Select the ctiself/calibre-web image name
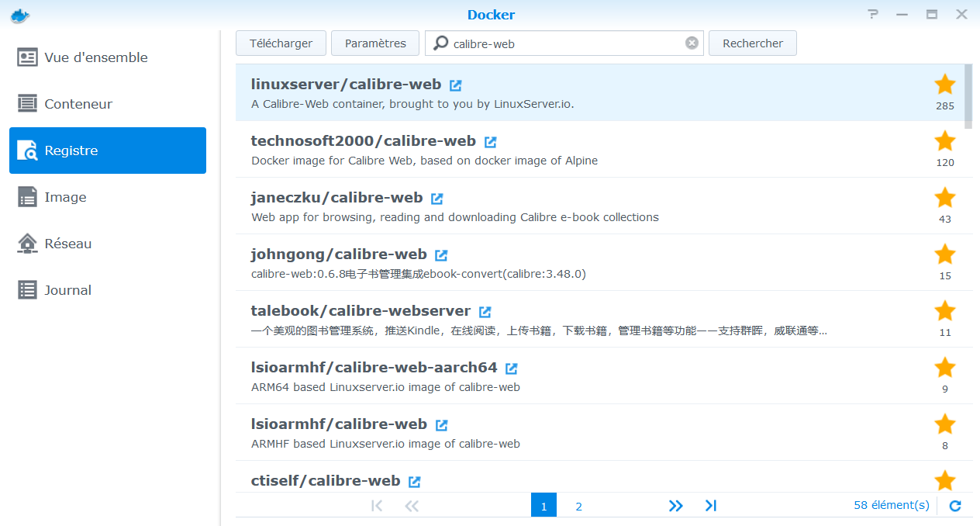This screenshot has width=980, height=526. pos(326,481)
